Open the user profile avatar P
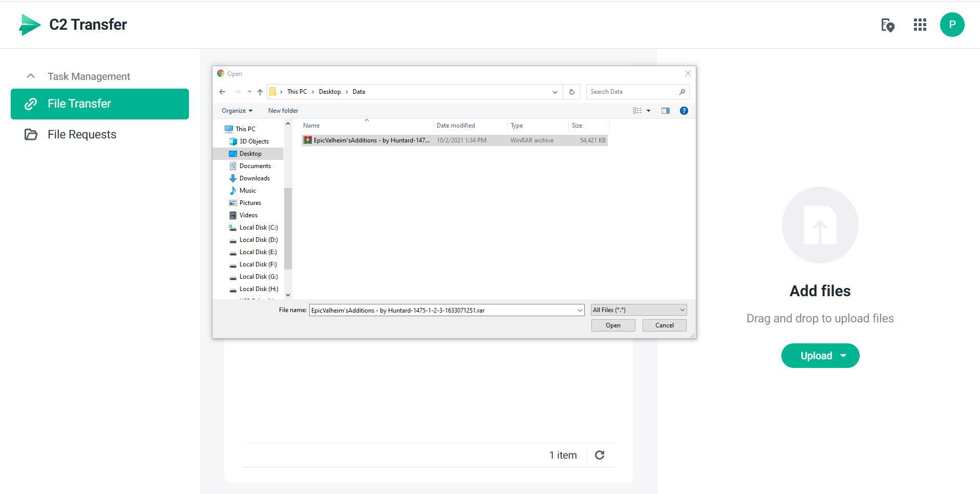Viewport: 980px width, 494px height. pyautogui.click(x=952, y=25)
